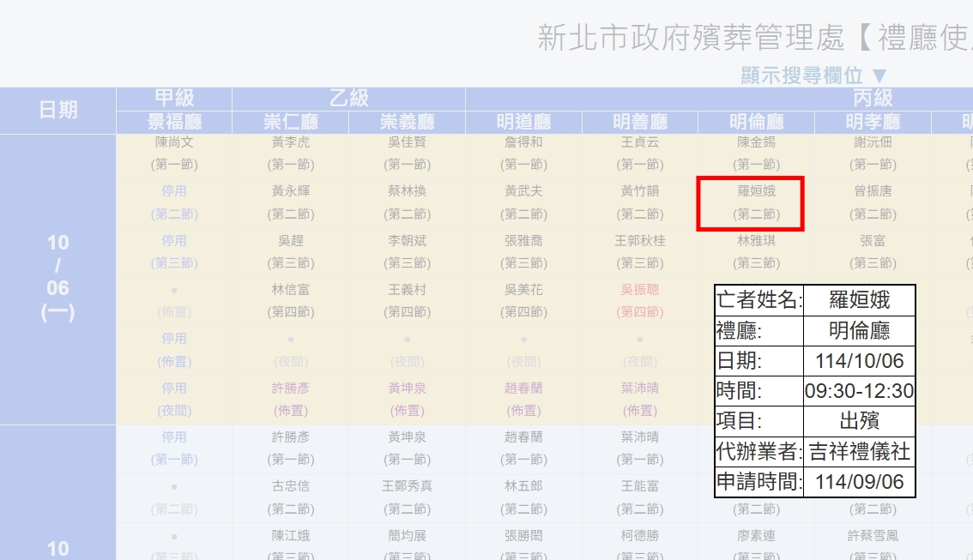Click the 崇仁廳 hall header

click(x=290, y=123)
